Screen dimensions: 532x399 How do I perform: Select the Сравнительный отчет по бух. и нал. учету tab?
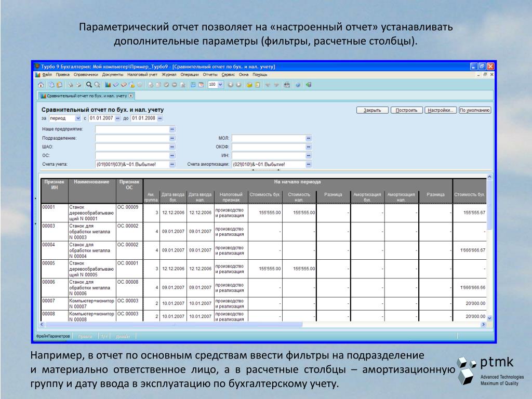(87, 96)
